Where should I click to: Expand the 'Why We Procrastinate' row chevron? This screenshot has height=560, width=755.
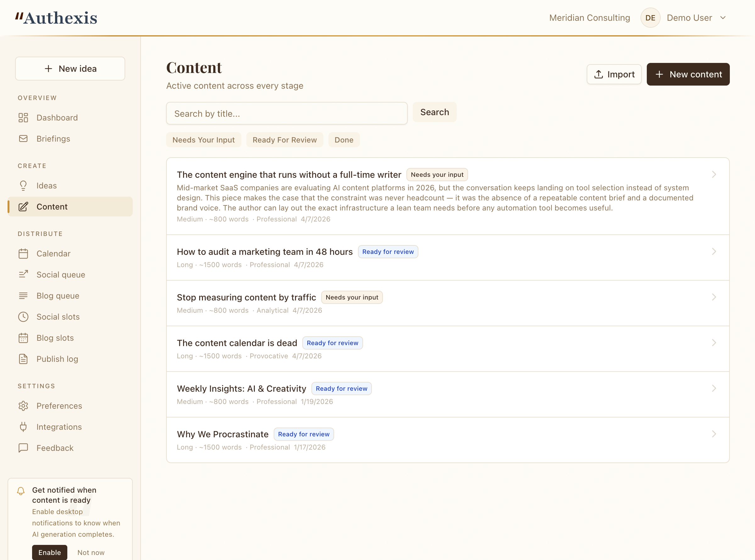click(714, 434)
